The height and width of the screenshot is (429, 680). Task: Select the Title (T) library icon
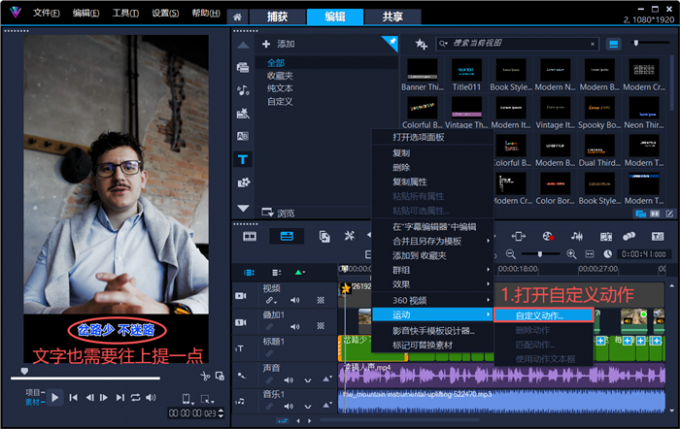(242, 160)
